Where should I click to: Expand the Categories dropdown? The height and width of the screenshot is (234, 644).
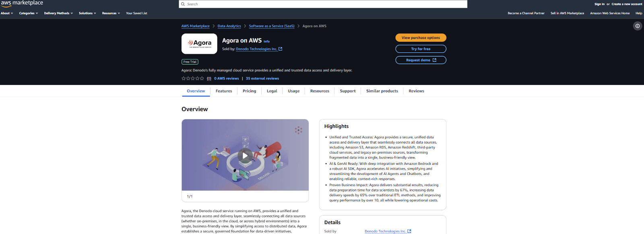pos(29,13)
